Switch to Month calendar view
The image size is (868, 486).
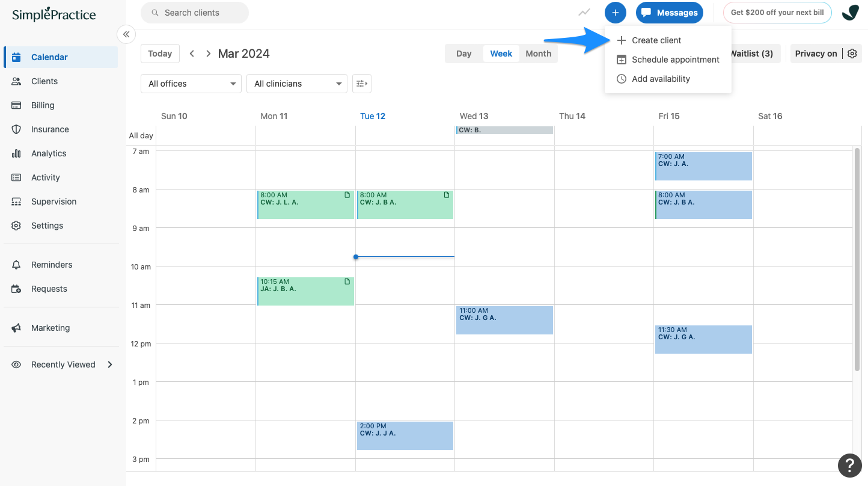coord(538,54)
